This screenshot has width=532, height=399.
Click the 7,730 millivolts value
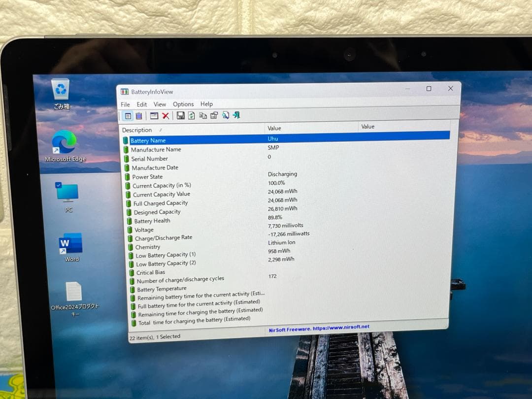(x=285, y=226)
